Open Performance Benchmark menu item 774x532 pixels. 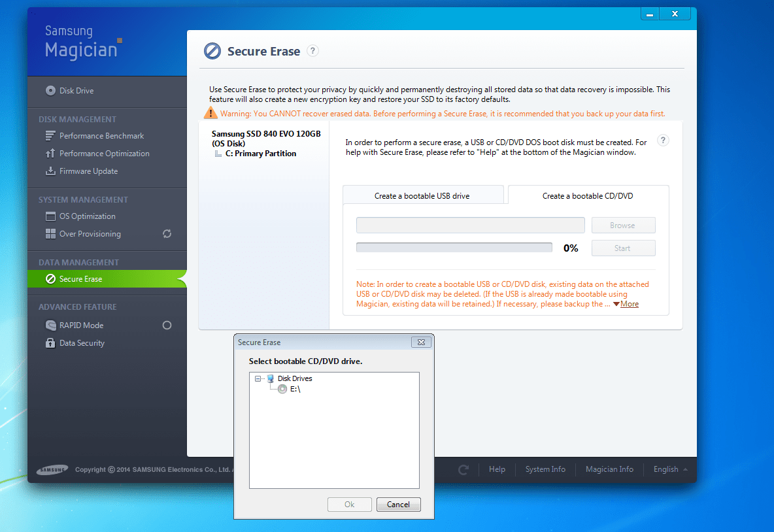[102, 136]
